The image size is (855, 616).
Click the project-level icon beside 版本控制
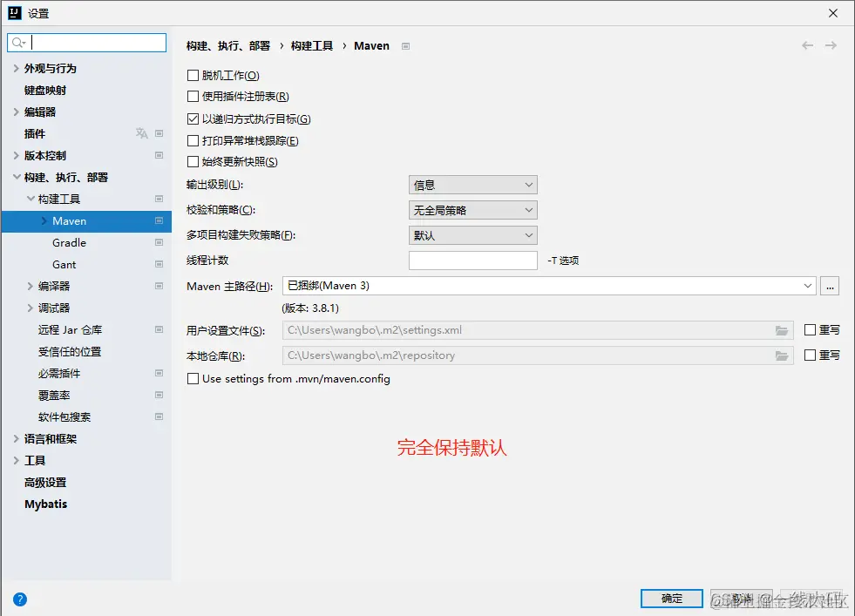coord(159,155)
